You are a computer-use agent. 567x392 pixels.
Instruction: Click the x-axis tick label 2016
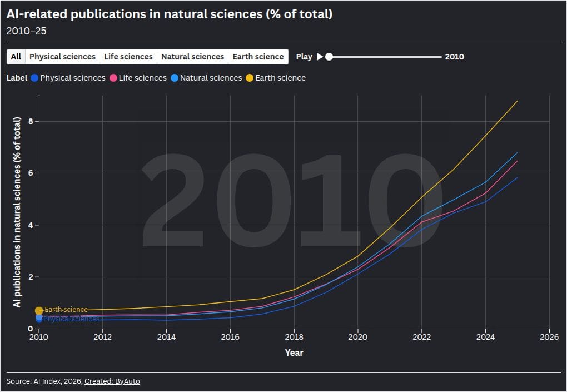[x=230, y=337]
